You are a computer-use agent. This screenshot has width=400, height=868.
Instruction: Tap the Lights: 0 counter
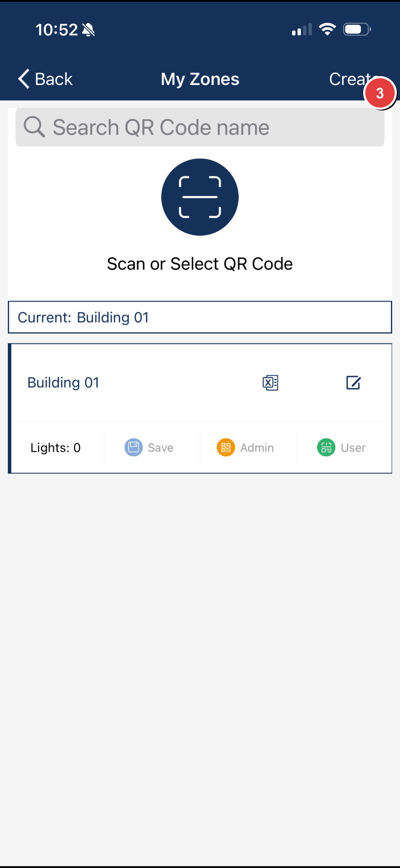(55, 447)
